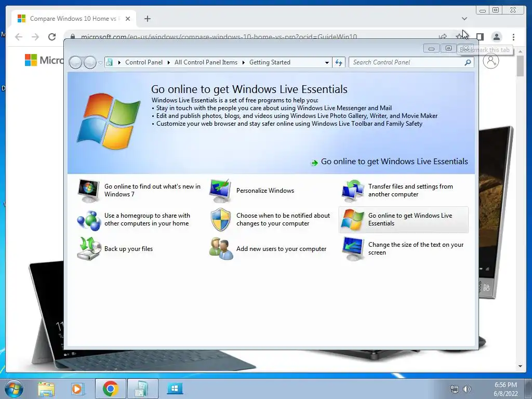Open Personalize Windows text

(x=265, y=191)
